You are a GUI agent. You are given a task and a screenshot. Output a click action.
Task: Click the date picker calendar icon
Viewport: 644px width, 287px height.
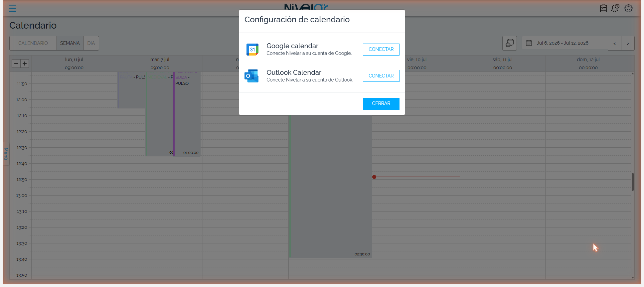point(529,43)
